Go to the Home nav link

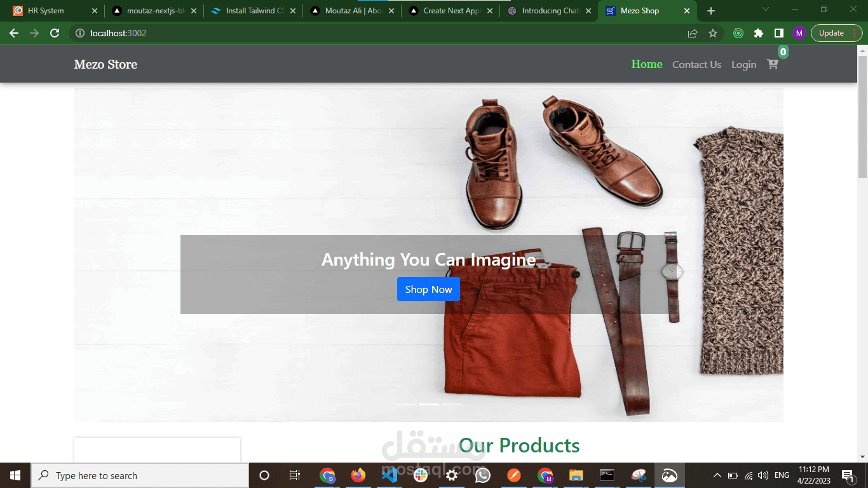point(647,64)
